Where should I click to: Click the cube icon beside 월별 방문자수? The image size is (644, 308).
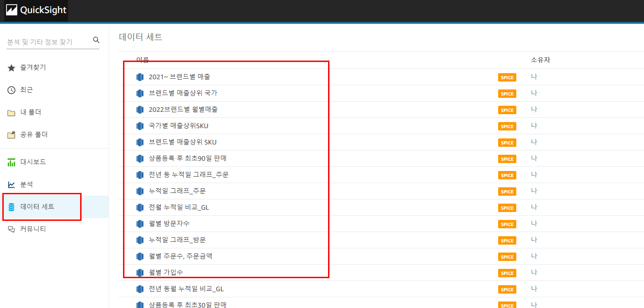tap(140, 224)
